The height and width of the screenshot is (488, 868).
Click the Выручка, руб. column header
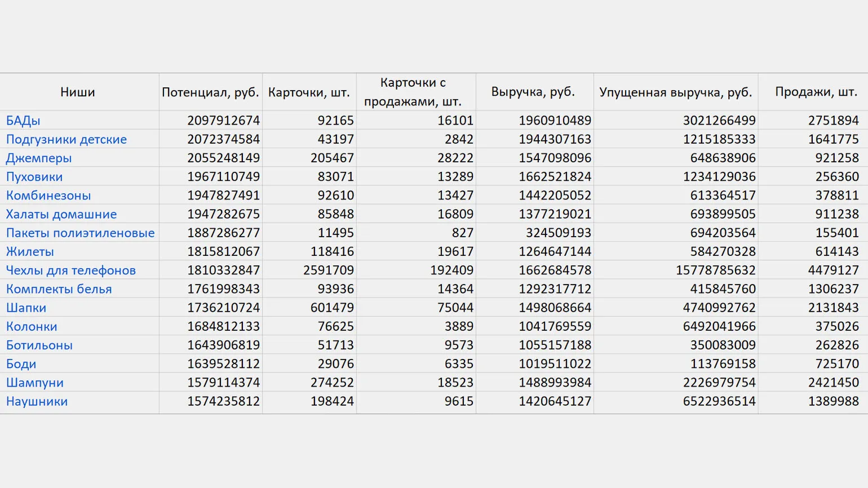[533, 92]
